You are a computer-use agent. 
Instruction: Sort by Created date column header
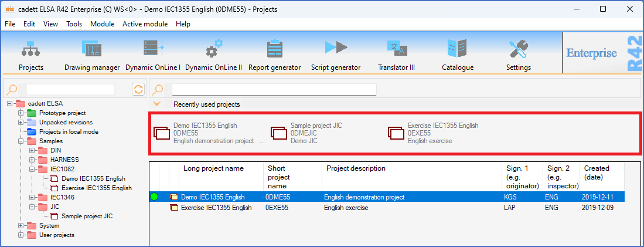(x=602, y=177)
